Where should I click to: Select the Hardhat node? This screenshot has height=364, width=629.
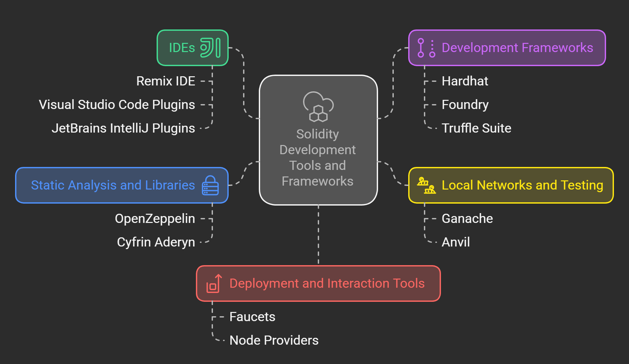[465, 81]
